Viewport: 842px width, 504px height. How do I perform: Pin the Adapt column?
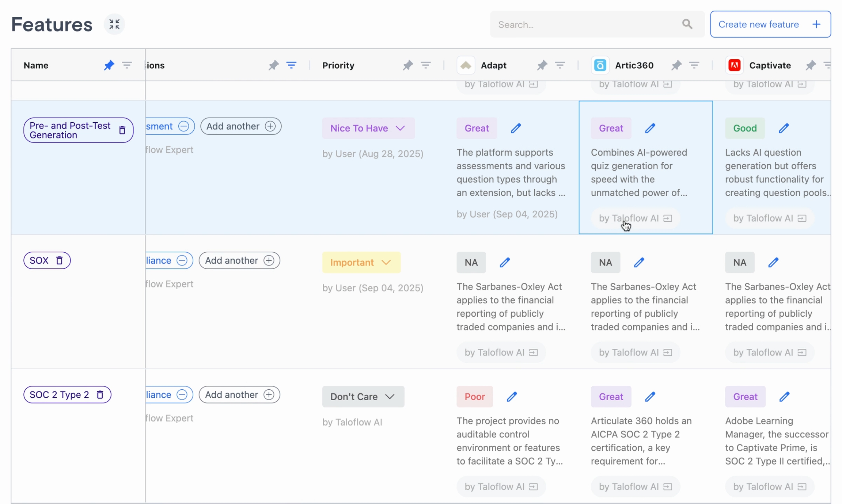click(542, 65)
